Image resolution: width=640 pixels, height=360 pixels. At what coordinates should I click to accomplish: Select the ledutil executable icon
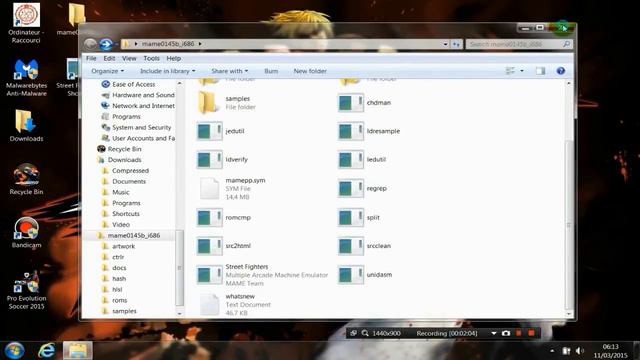click(x=351, y=160)
